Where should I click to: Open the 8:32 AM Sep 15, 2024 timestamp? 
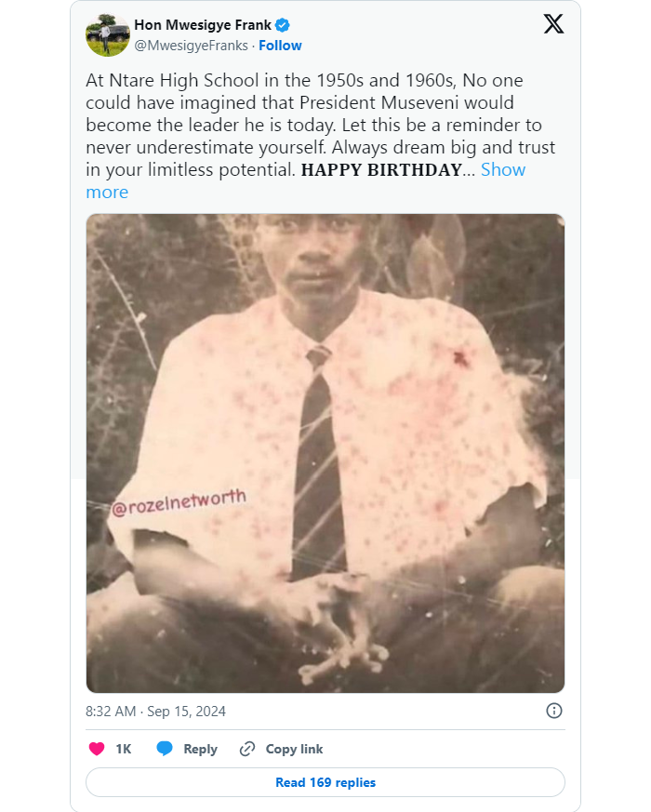[x=155, y=712]
